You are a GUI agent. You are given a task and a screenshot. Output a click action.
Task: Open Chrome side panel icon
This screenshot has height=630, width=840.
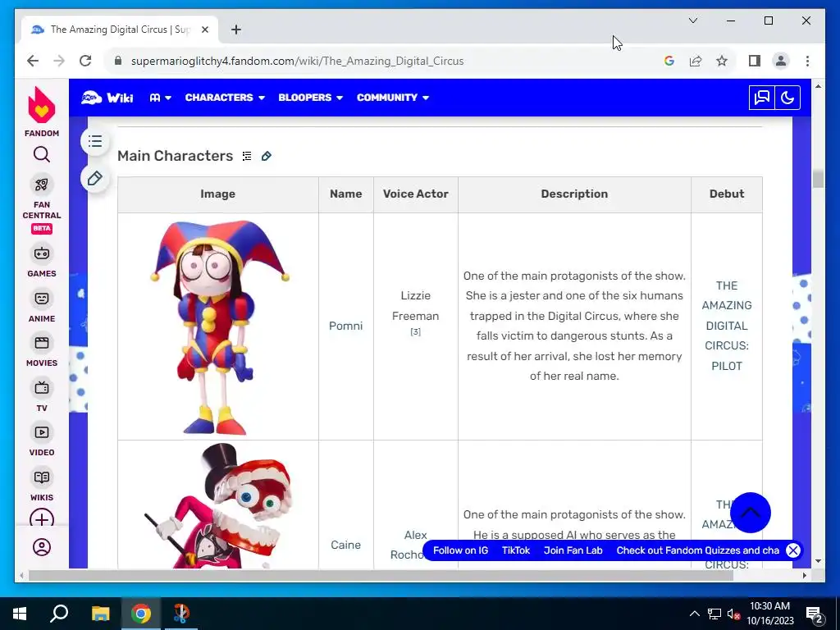click(x=755, y=61)
